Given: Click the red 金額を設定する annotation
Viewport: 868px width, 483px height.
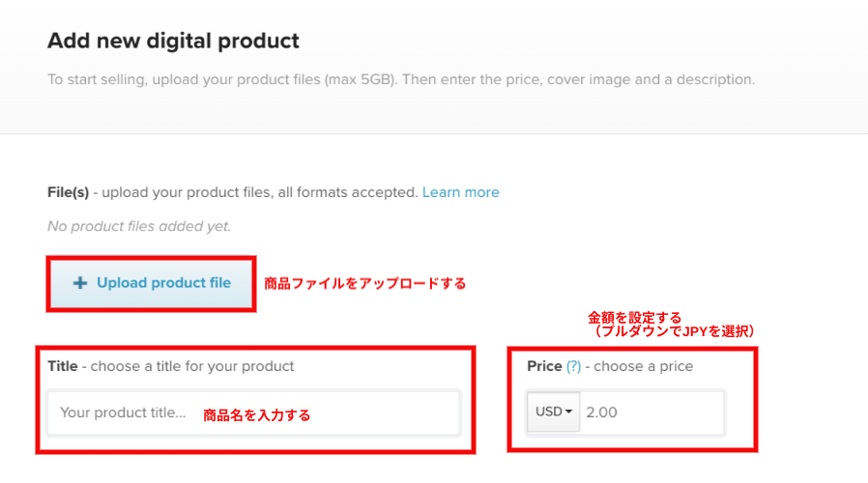Looking at the screenshot, I should coord(634,318).
